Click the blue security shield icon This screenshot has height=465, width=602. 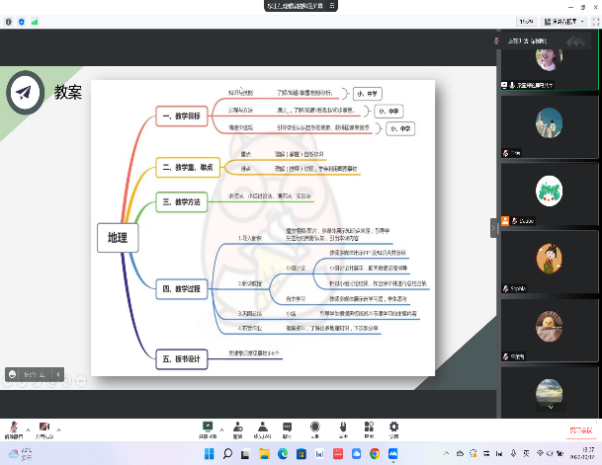click(x=21, y=20)
